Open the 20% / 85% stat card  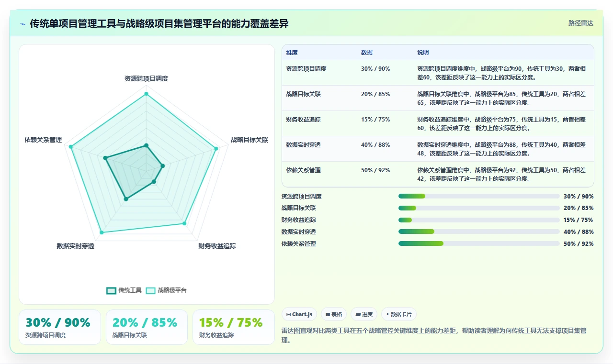point(147,327)
